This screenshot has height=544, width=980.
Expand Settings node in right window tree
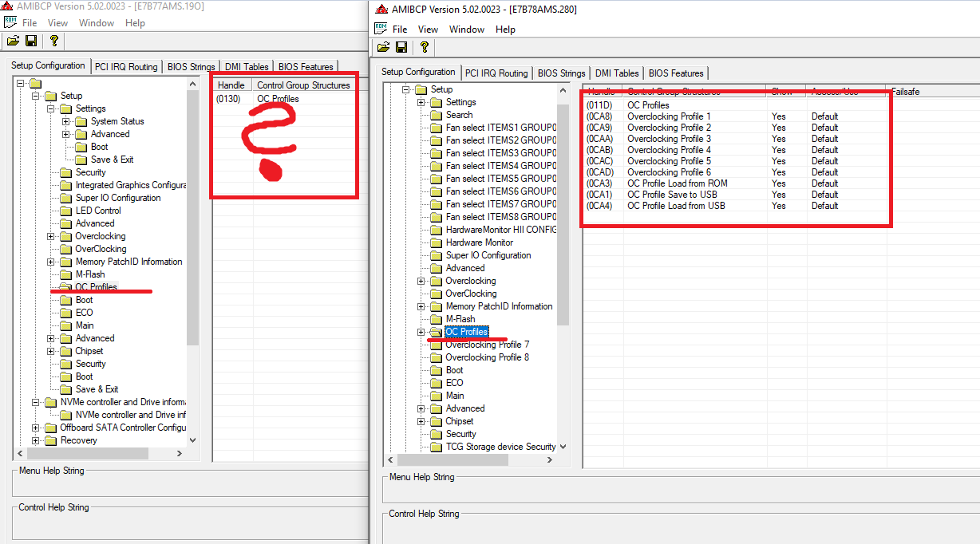click(421, 102)
